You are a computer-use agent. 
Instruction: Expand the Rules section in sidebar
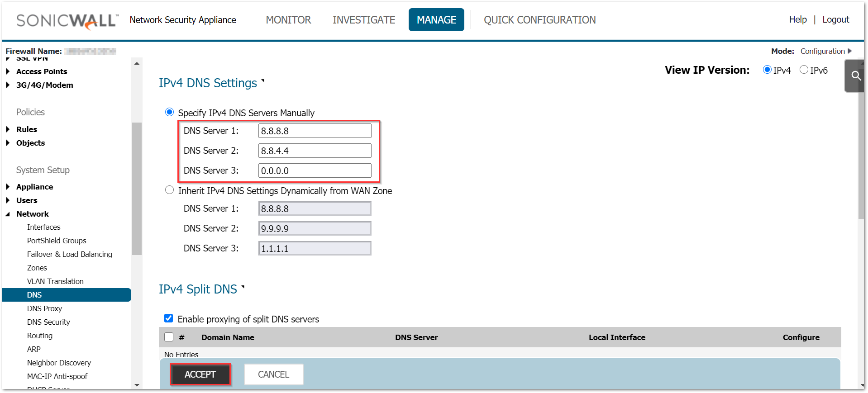click(8, 129)
